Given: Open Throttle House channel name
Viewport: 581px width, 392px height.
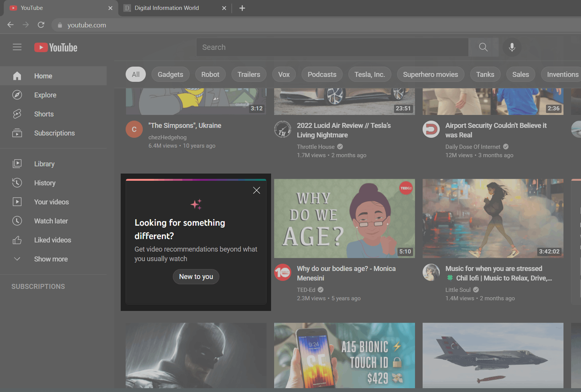Looking at the screenshot, I should 316,147.
